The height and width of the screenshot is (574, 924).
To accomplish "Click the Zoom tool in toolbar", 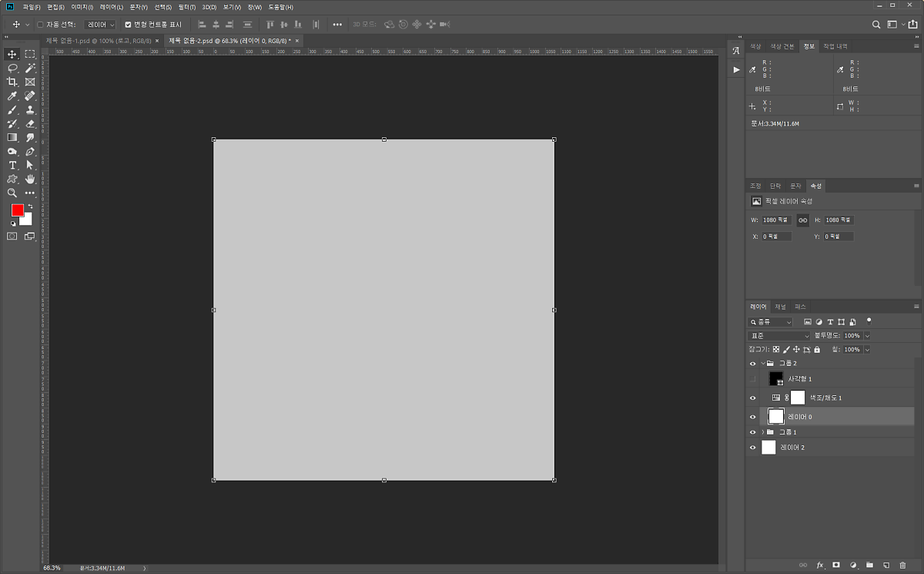I will (x=12, y=193).
